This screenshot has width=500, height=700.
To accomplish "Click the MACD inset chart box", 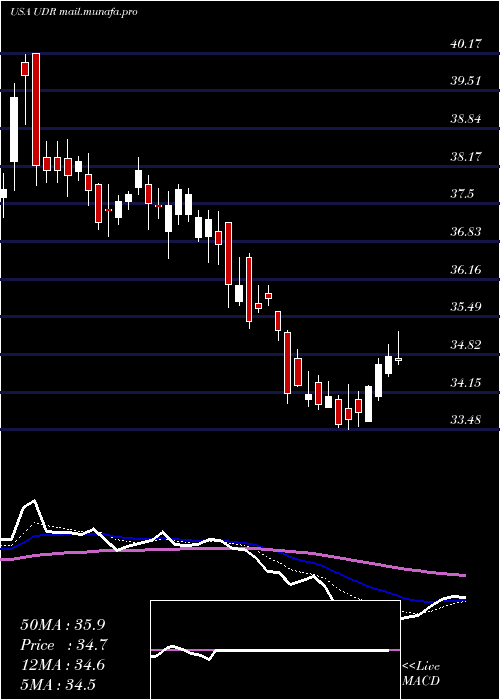I will coord(275,650).
